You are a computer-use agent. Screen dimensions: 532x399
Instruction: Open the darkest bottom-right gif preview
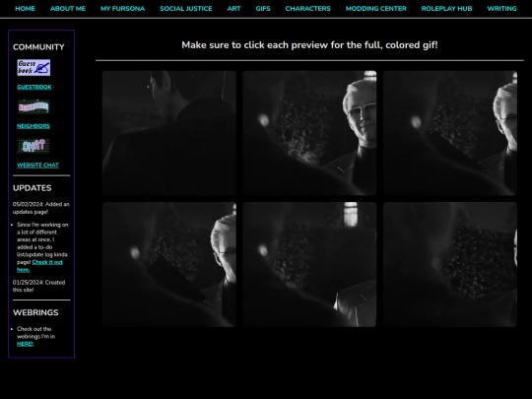pyautogui.click(x=450, y=264)
